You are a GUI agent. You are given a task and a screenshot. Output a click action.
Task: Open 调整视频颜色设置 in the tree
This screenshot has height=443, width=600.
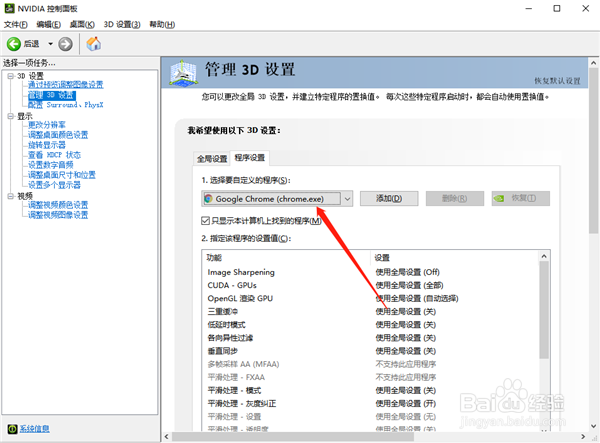[x=58, y=205]
